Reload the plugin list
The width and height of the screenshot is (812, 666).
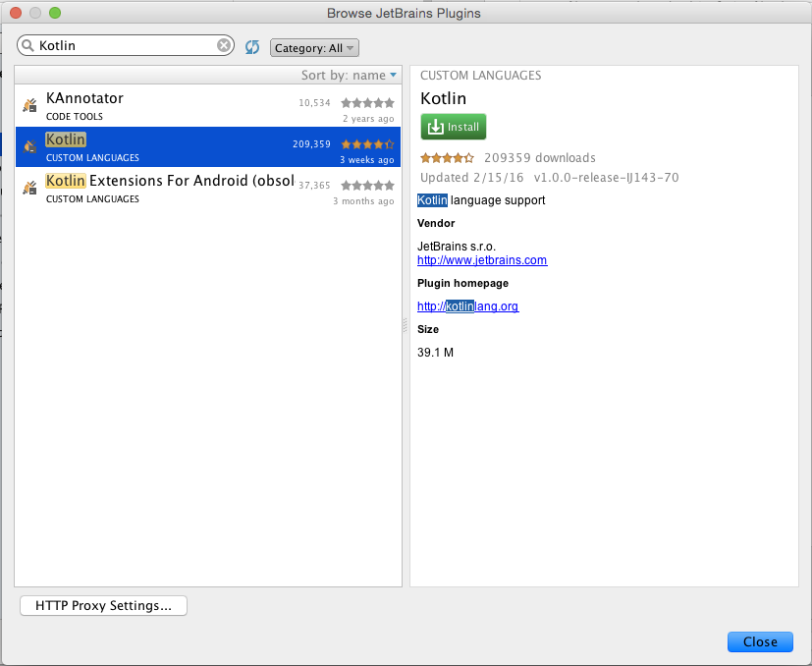tap(252, 47)
